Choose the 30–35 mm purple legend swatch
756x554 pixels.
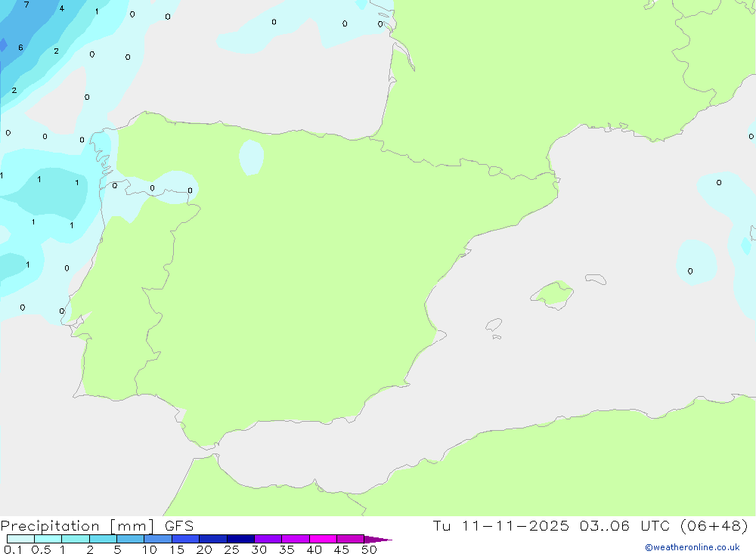tap(268, 539)
